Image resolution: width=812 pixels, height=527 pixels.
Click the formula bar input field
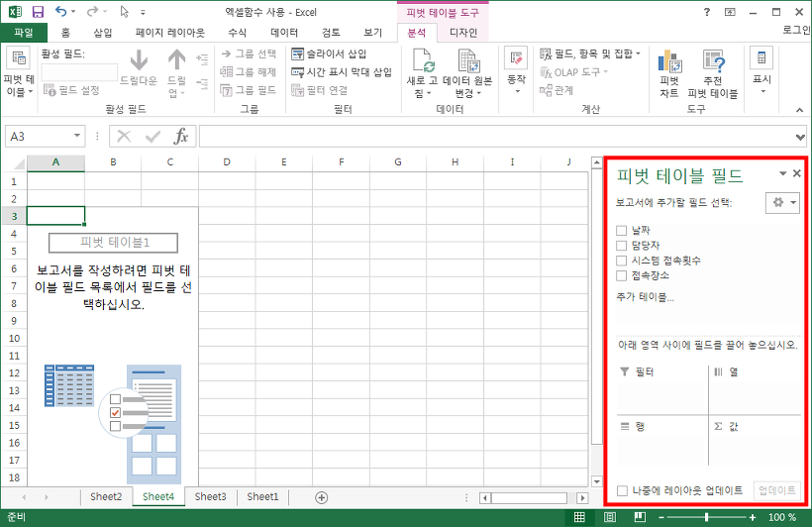tap(496, 137)
